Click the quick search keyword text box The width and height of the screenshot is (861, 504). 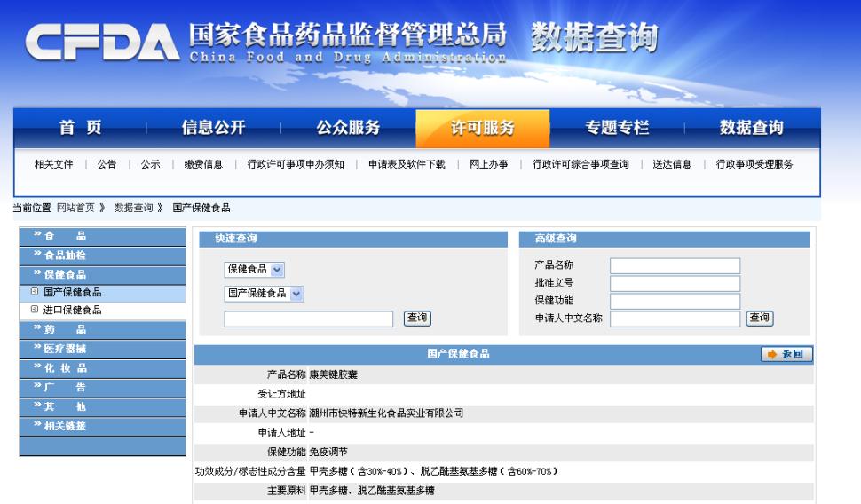[308, 319]
